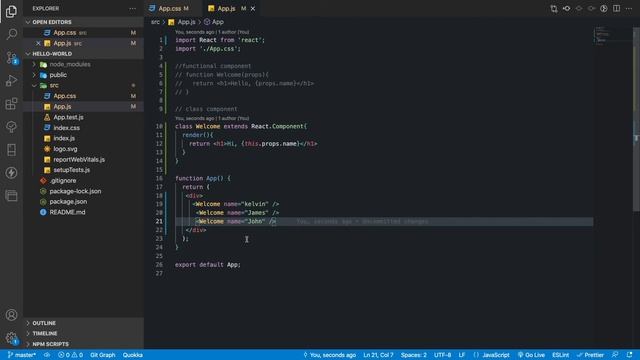Screen dimensions: 640x360
Task: Change LF end of line sequence
Action: click(x=462, y=355)
